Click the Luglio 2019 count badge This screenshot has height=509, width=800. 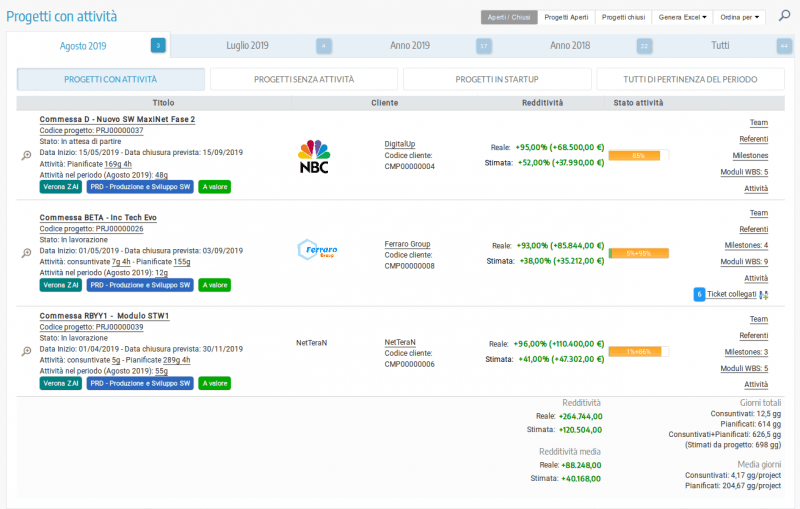point(323,46)
